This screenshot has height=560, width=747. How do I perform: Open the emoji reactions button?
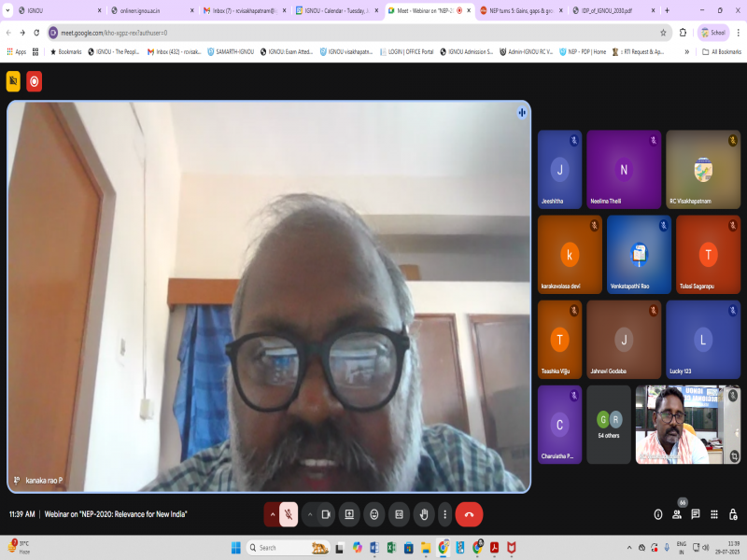point(374,514)
